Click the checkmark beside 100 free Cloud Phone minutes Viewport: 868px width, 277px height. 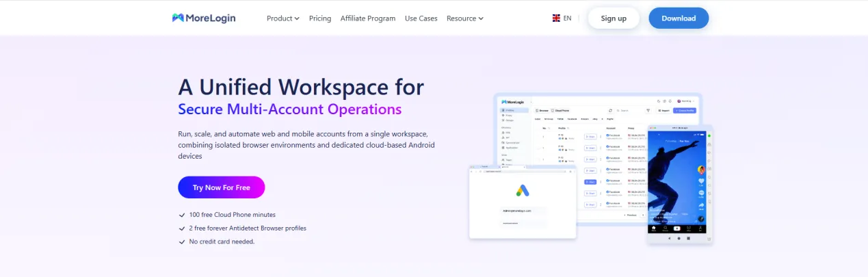coord(182,215)
